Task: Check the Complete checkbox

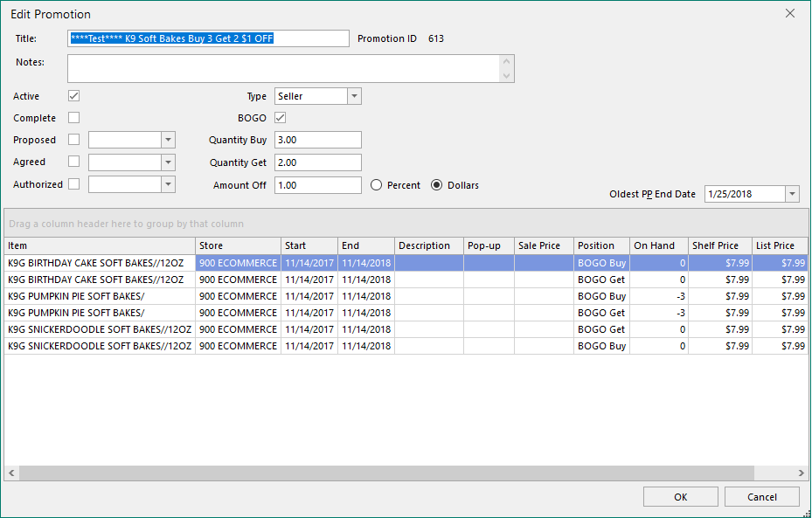Action: click(x=74, y=117)
